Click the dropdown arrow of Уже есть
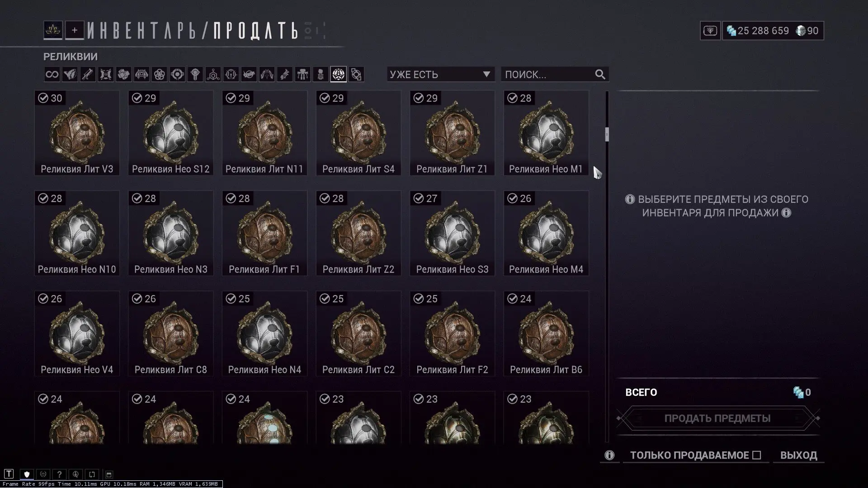This screenshot has height=488, width=868. pyautogui.click(x=486, y=75)
